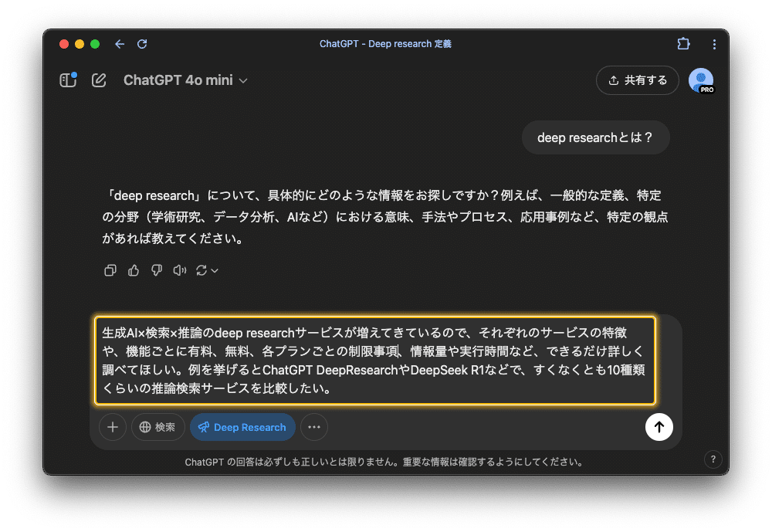
Task: Click the PRO profile avatar
Action: point(701,80)
